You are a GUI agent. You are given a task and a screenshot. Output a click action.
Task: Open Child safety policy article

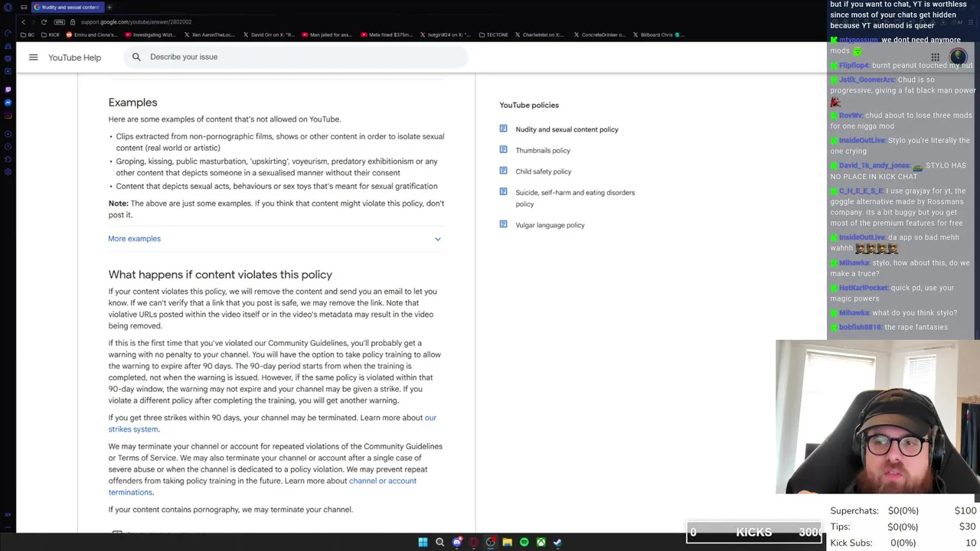[x=543, y=171]
